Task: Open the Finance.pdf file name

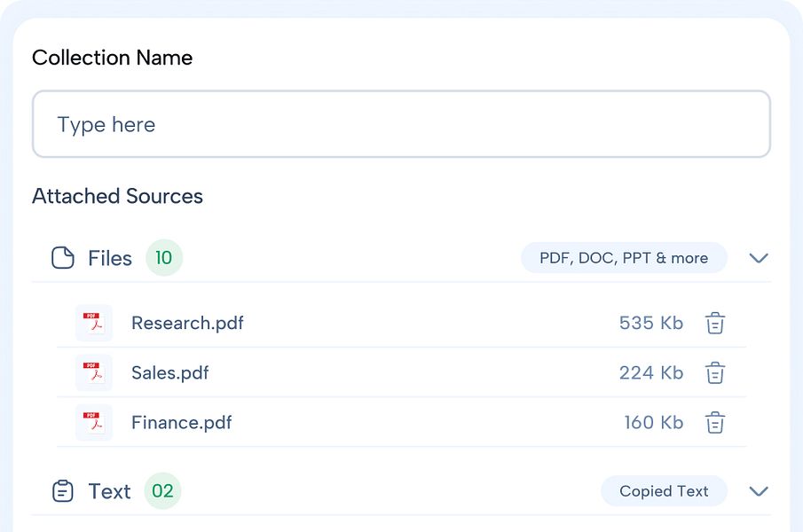Action: tap(182, 423)
